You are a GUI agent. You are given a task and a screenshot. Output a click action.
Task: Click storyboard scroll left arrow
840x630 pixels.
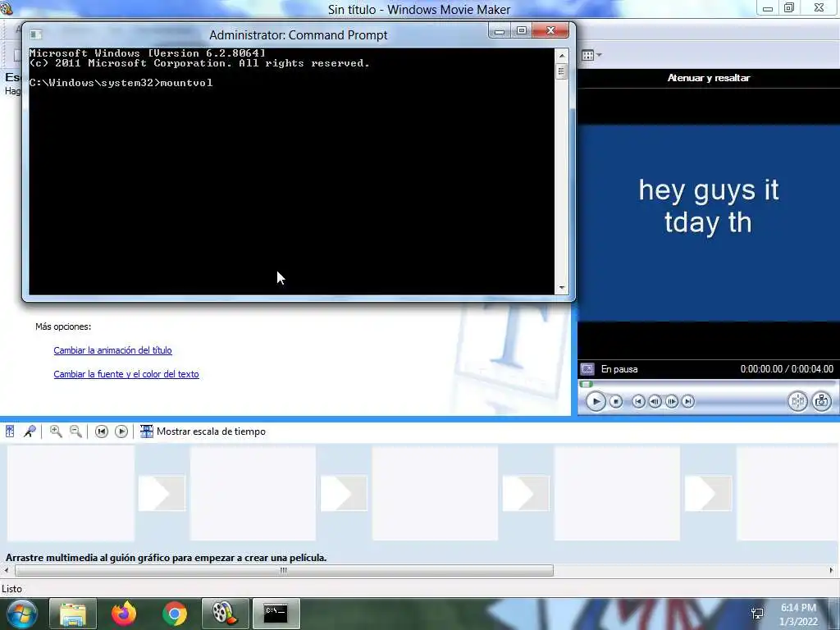pos(7,571)
